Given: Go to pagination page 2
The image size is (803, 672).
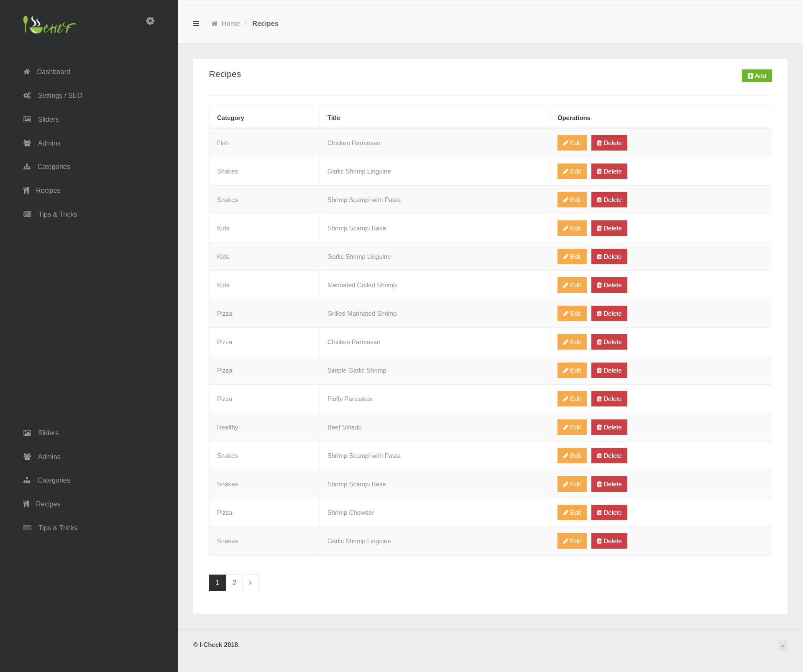Looking at the screenshot, I should pos(234,583).
